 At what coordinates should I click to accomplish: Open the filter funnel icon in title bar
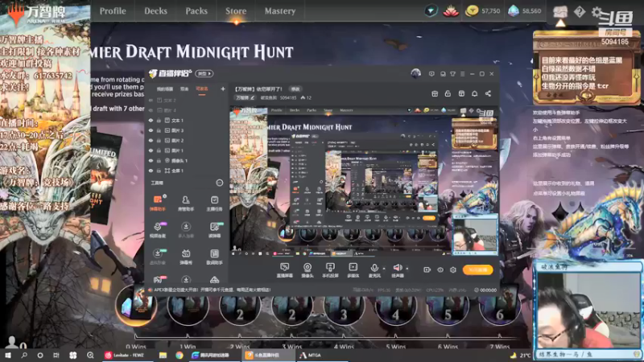(x=452, y=74)
